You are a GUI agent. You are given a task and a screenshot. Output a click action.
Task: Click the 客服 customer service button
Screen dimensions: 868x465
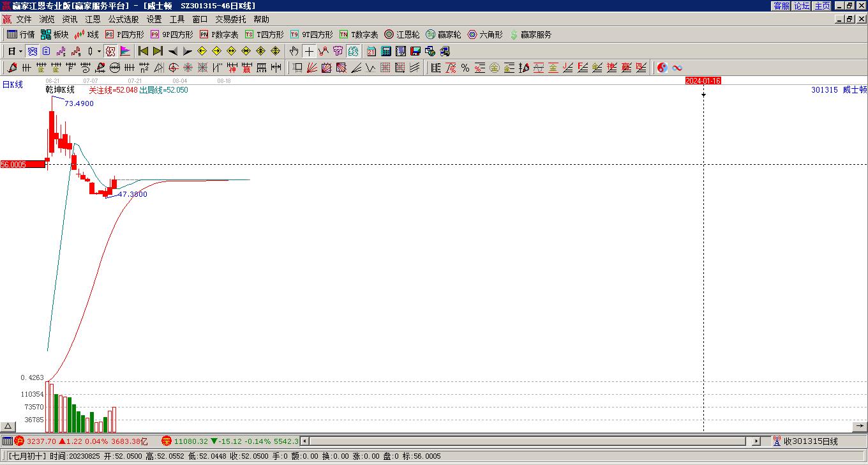coord(781,6)
